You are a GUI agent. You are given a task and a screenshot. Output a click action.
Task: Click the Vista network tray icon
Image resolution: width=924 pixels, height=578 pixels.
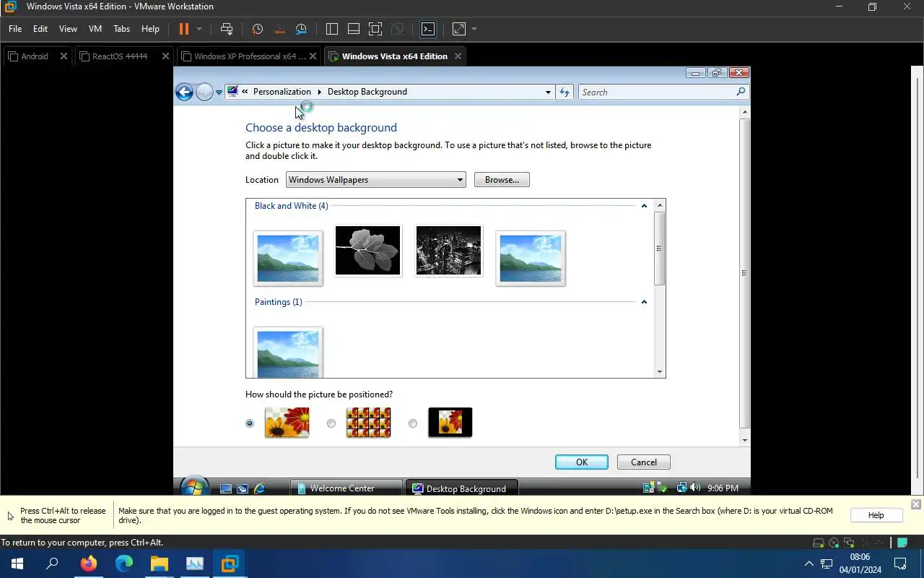click(681, 488)
